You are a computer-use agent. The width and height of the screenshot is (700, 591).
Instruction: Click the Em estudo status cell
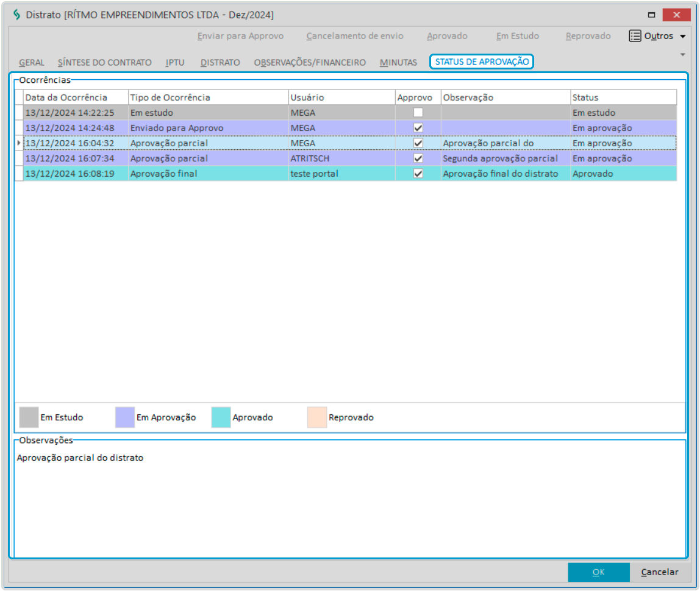(624, 113)
